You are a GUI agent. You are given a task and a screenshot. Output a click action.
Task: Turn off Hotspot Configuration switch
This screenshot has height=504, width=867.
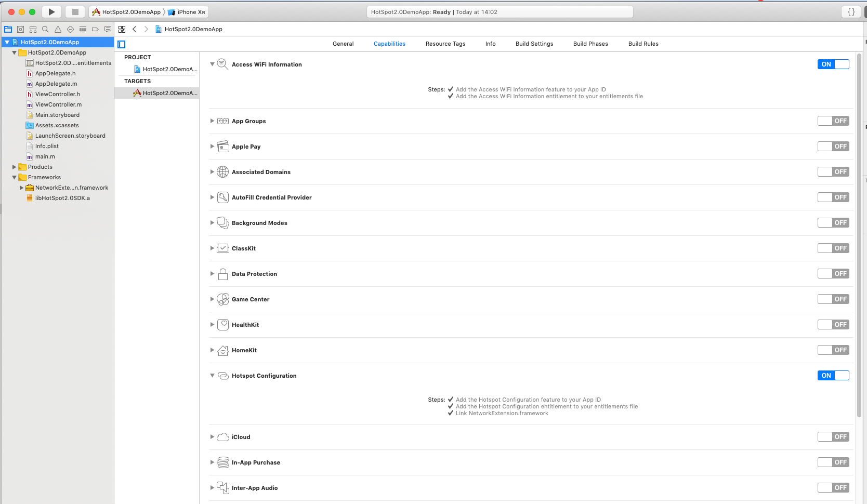click(833, 376)
